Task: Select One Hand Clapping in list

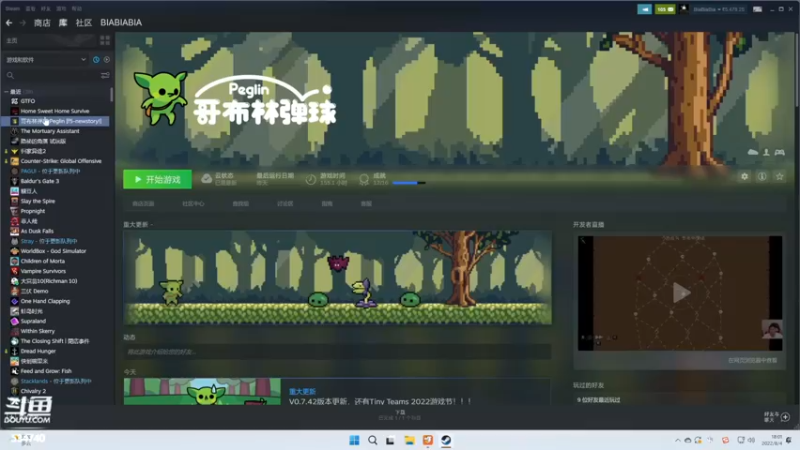Action: tap(45, 301)
